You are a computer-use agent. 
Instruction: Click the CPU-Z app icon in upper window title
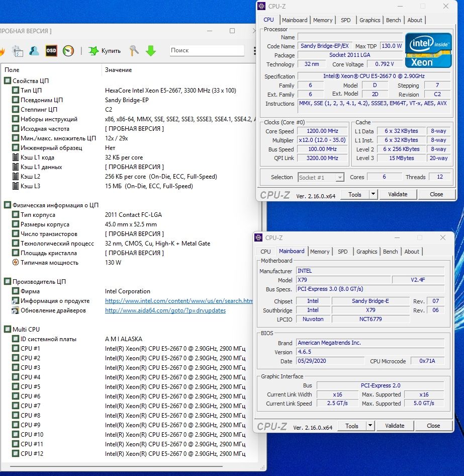(261, 6)
